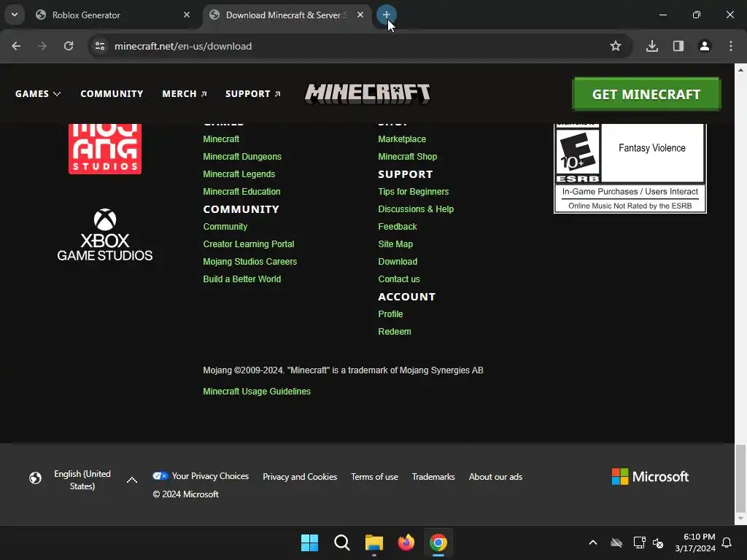The width and height of the screenshot is (747, 560).
Task: Expand the GAMES navigation dropdown
Action: (x=38, y=94)
